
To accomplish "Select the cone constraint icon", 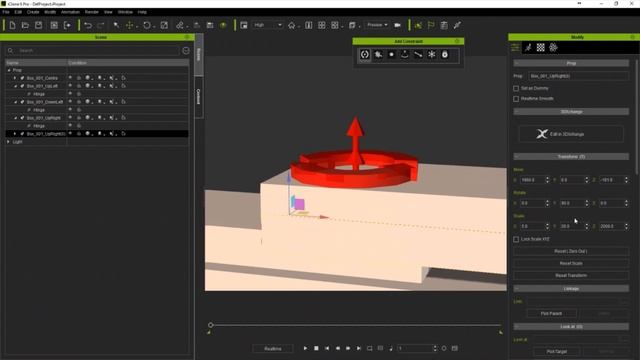I will tap(404, 55).
